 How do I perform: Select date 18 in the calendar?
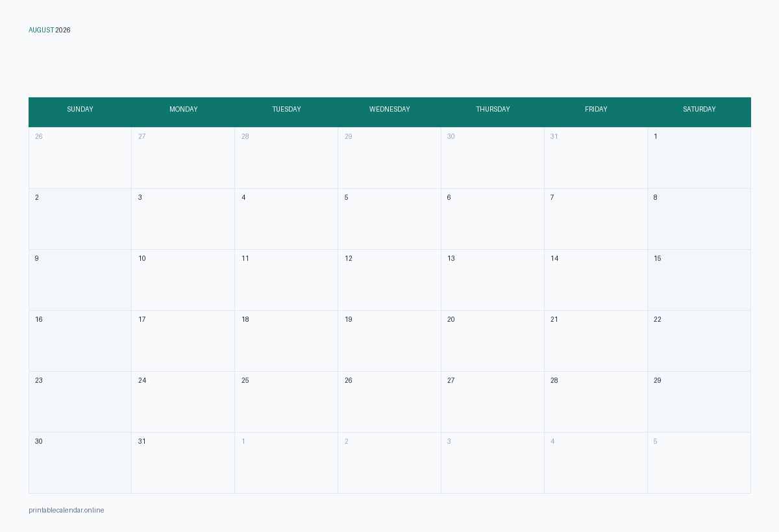286,341
